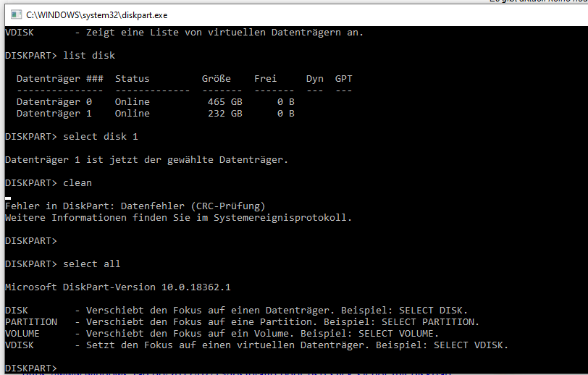The height and width of the screenshot is (375, 588).
Task: Click the CRC-Prüfung error message line
Action: click(135, 206)
